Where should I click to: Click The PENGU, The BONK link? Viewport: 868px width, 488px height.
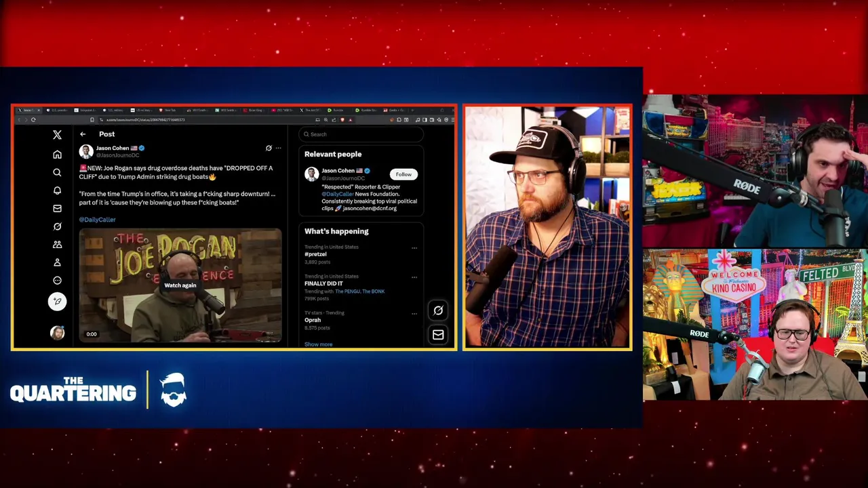tap(359, 291)
